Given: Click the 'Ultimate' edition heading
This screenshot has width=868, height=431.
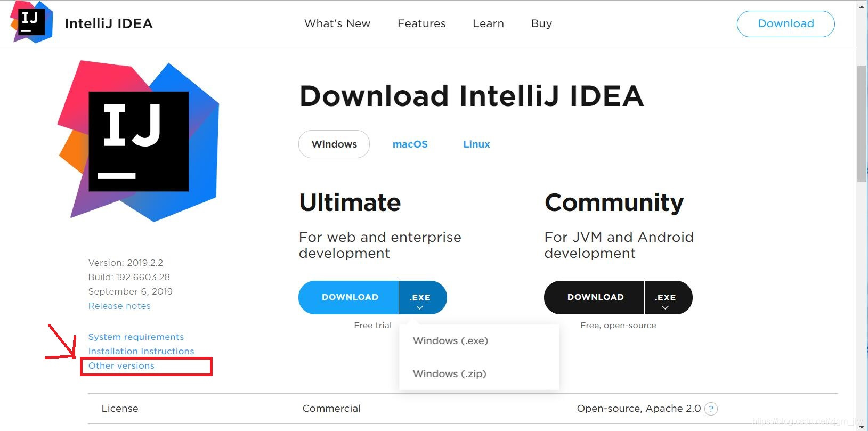Looking at the screenshot, I should pyautogui.click(x=350, y=202).
